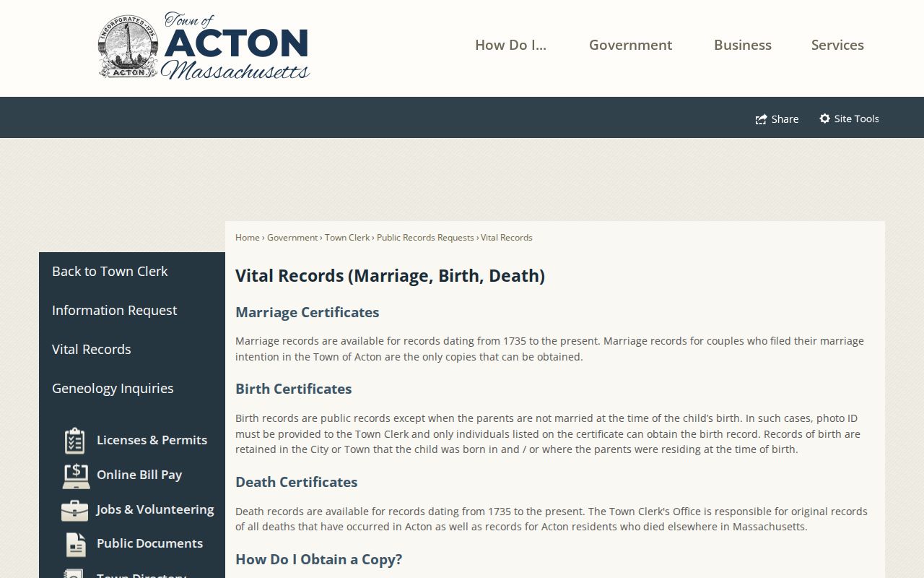Click Vital Records breadcrumb link
The image size is (924, 578).
(x=507, y=238)
